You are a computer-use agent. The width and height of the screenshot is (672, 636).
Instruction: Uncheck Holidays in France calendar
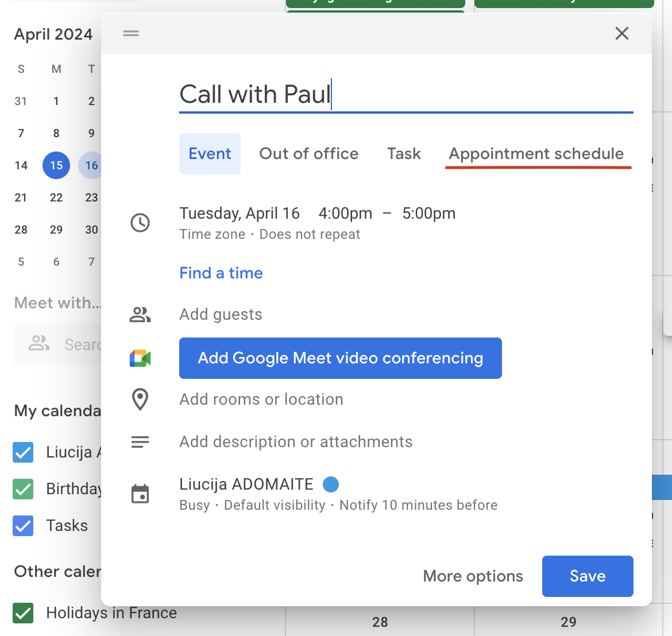point(23,612)
